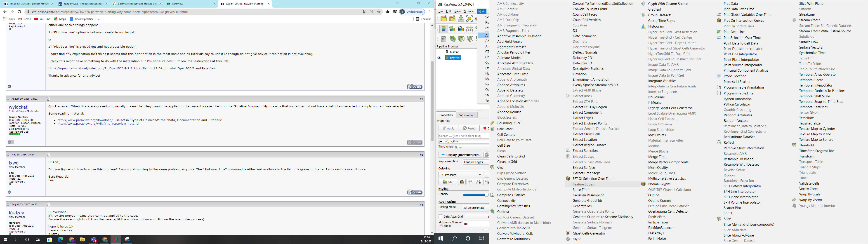Uncheck the Y_Plus array checkbox
The image size is (868, 244).
441,142
